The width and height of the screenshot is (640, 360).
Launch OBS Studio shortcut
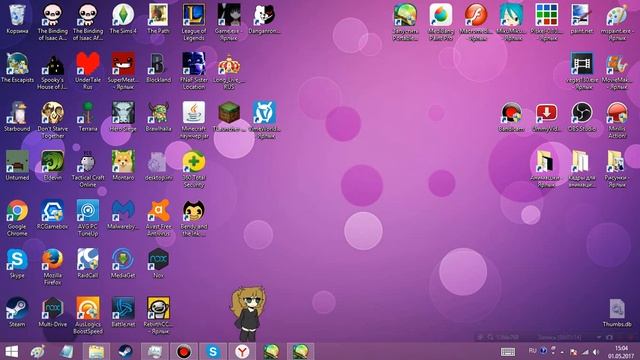pos(582,117)
